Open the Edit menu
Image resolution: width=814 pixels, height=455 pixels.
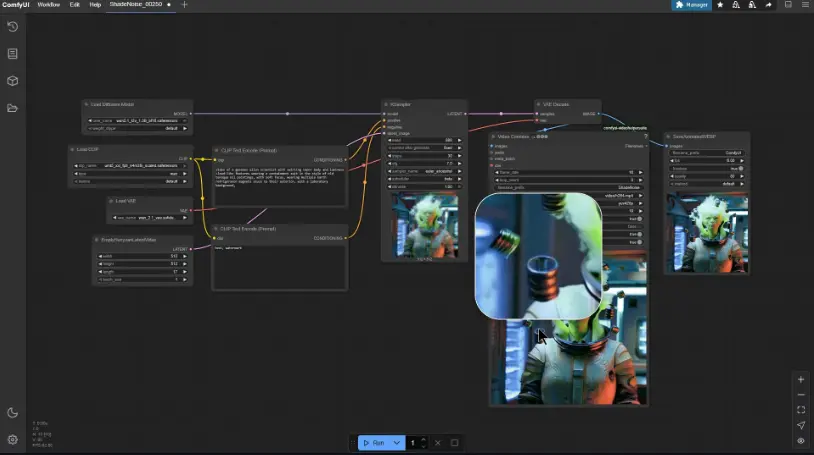(75, 5)
